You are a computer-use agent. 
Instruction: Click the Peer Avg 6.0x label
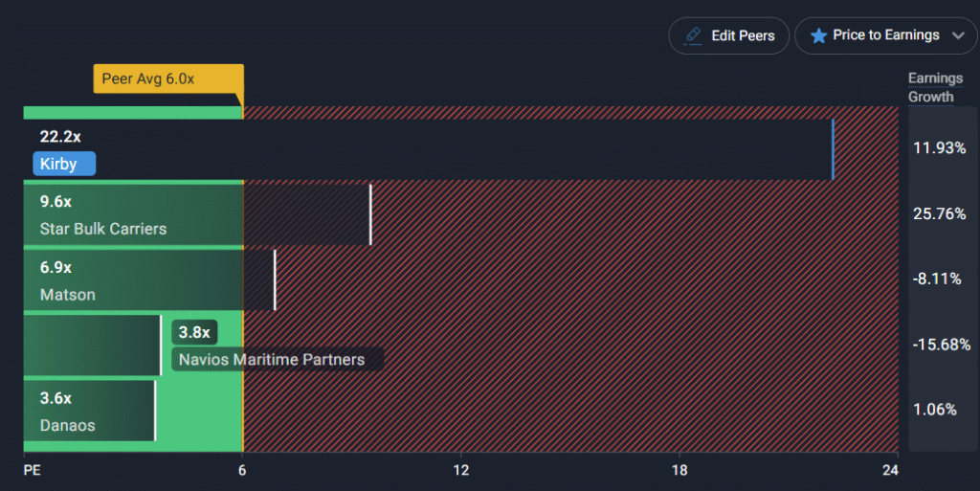click(x=168, y=78)
